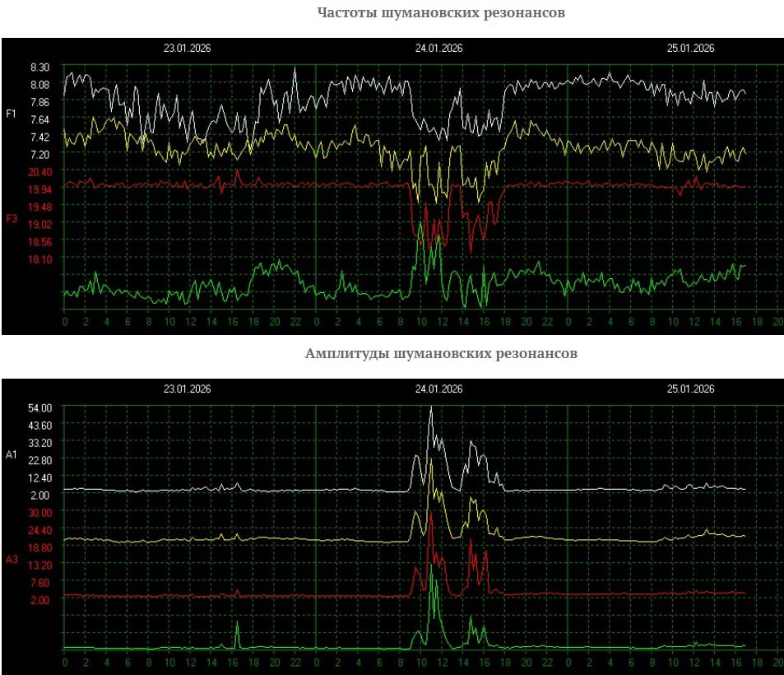Image resolution: width=784 pixels, height=675 pixels.
Task: Select the 25.01.2026 date in the frequency chart
Action: point(690,49)
